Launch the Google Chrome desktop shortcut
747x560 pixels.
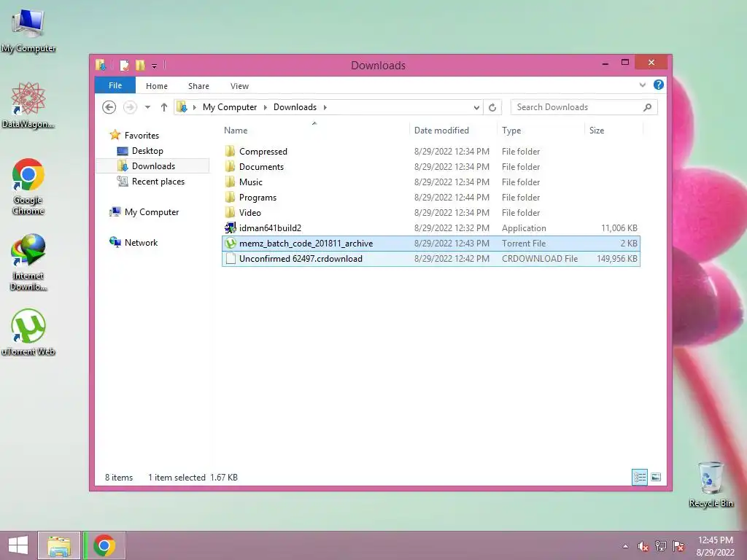point(28,186)
